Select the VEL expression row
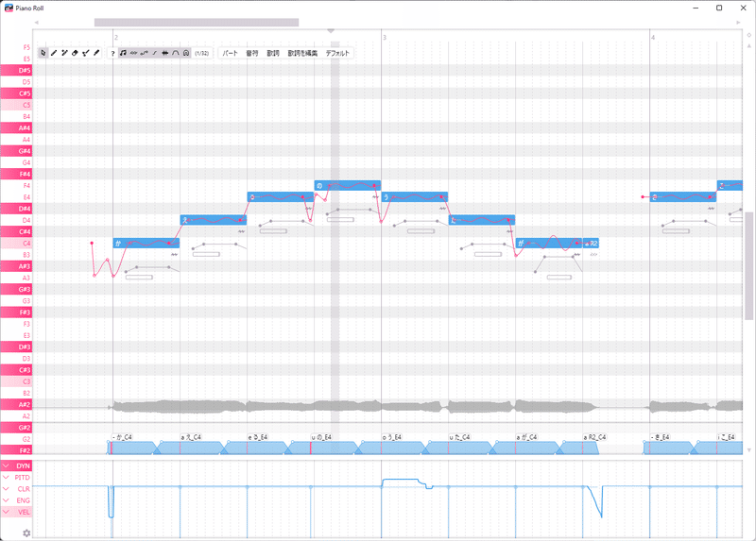The image size is (756, 541). click(16, 512)
